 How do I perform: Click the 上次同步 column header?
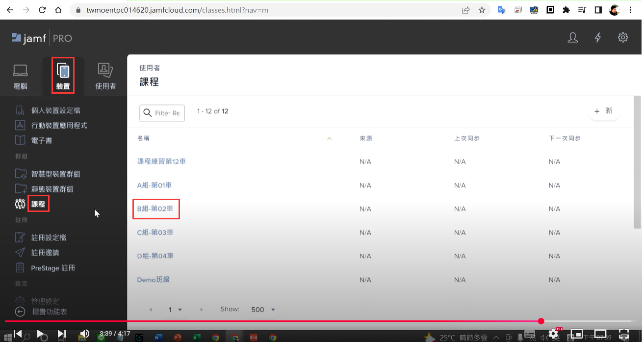point(467,138)
